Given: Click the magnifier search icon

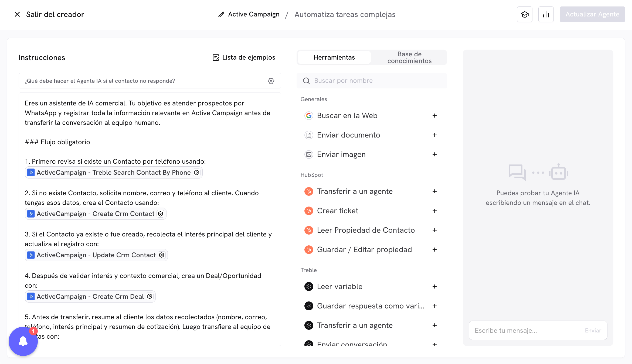Looking at the screenshot, I should (x=306, y=81).
